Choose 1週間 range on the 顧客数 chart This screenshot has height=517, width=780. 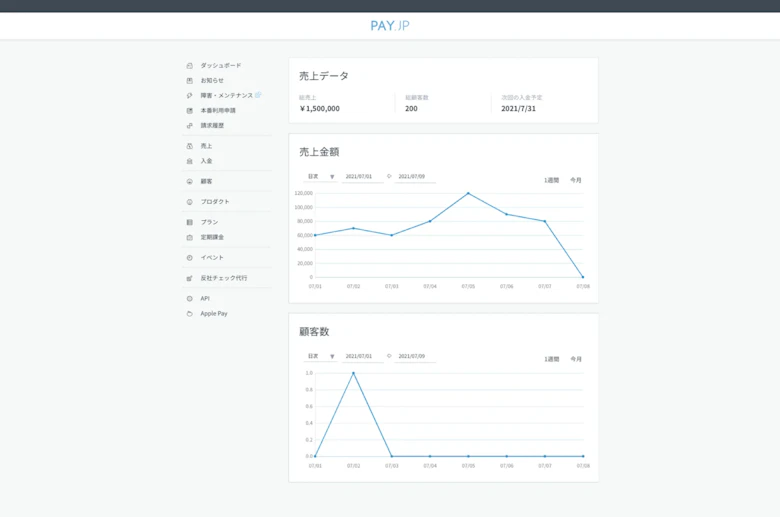coord(551,359)
